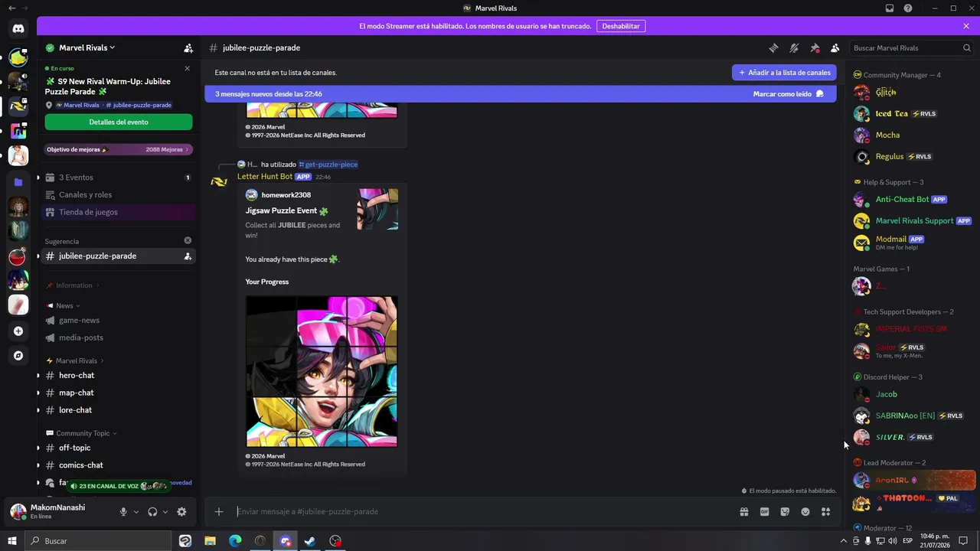This screenshot has width=980, height=551.
Task: Deafen audio with headphones icon
Action: tap(152, 512)
